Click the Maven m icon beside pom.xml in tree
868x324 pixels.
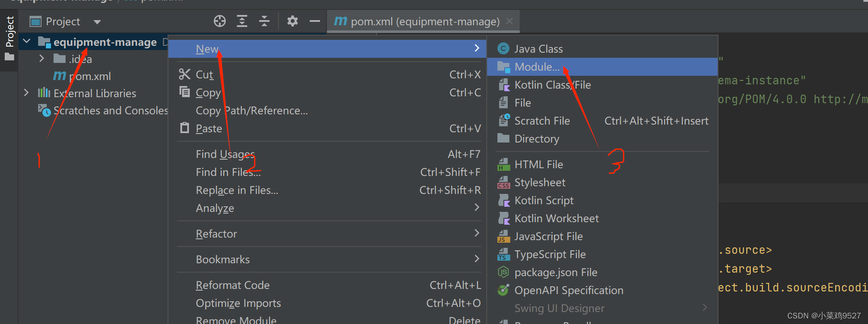[x=60, y=76]
